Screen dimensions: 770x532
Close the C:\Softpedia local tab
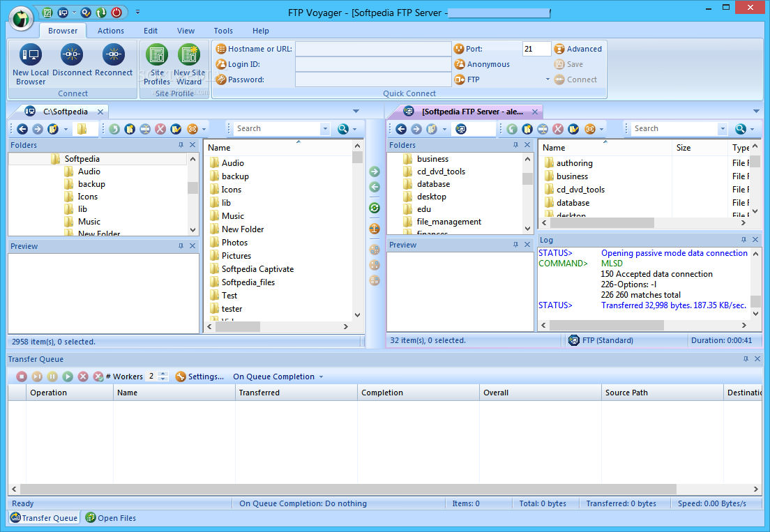pos(100,112)
